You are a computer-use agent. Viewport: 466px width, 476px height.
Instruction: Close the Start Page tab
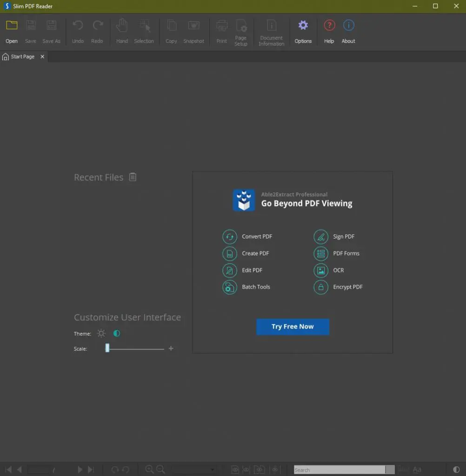pos(42,56)
